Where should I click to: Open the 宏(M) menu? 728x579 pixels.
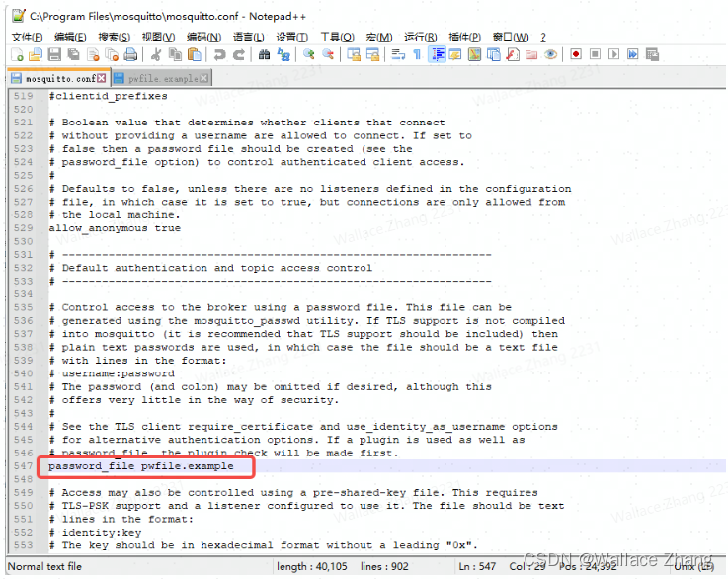tap(379, 37)
